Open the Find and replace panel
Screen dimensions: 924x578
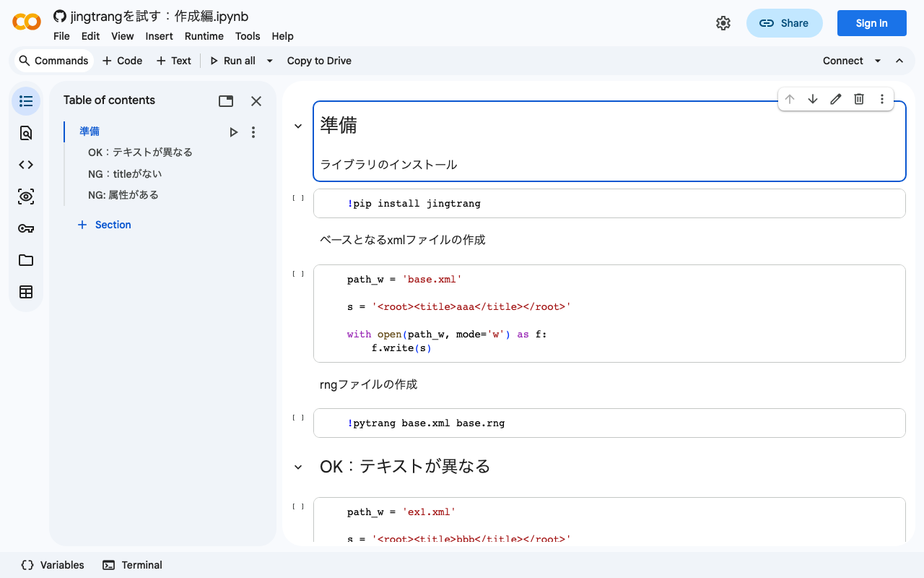coord(26,133)
